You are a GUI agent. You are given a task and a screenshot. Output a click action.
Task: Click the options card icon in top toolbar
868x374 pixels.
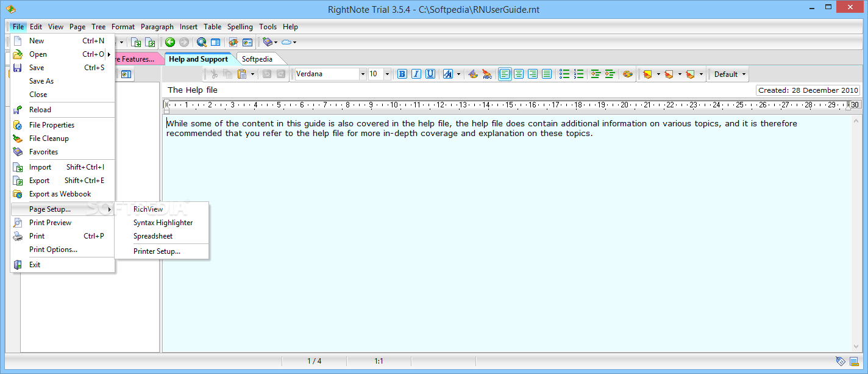247,42
